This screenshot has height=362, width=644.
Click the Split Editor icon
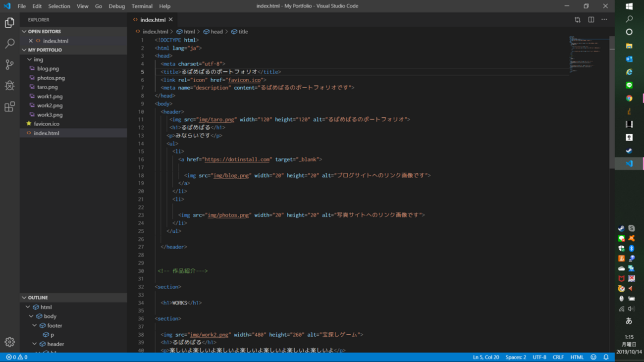click(591, 20)
